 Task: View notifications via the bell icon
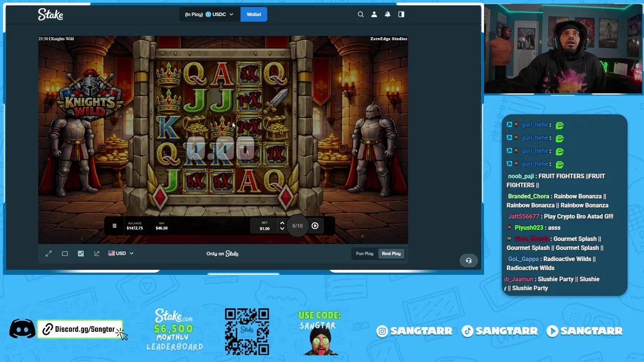[387, 15]
